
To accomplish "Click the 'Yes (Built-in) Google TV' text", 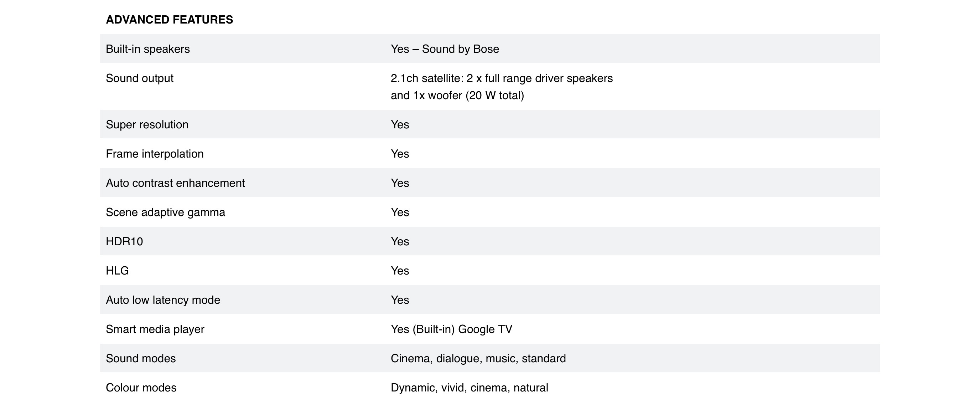I will click(451, 329).
